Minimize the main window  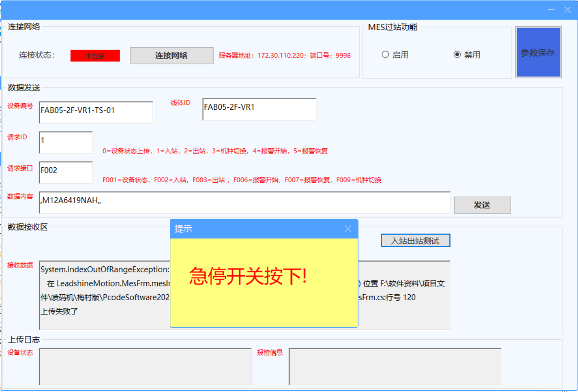click(551, 10)
